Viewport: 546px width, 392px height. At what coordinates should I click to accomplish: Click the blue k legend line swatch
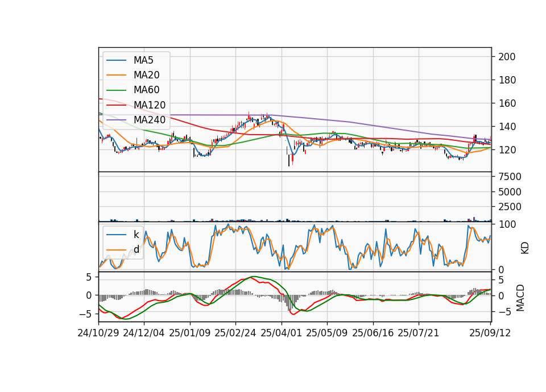[x=116, y=235]
